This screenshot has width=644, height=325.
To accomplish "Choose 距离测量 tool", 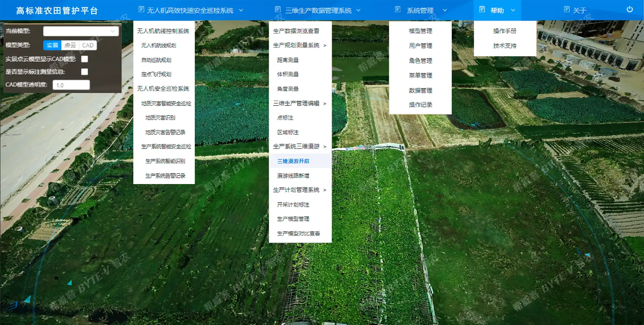I will [x=288, y=60].
